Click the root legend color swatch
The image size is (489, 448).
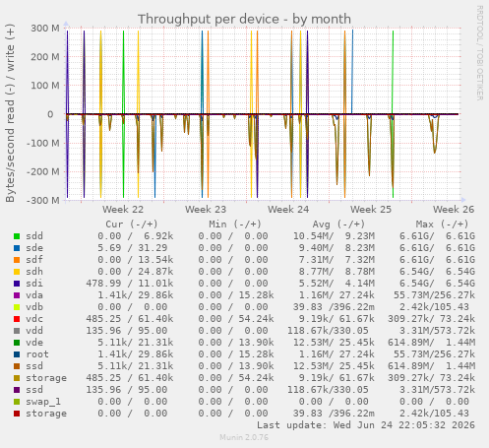(17, 354)
